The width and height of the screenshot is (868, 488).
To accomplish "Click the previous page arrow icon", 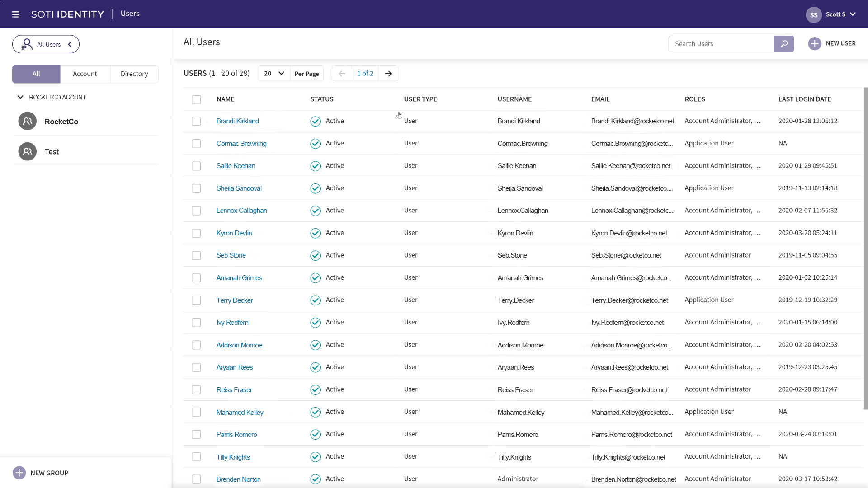I will (342, 73).
